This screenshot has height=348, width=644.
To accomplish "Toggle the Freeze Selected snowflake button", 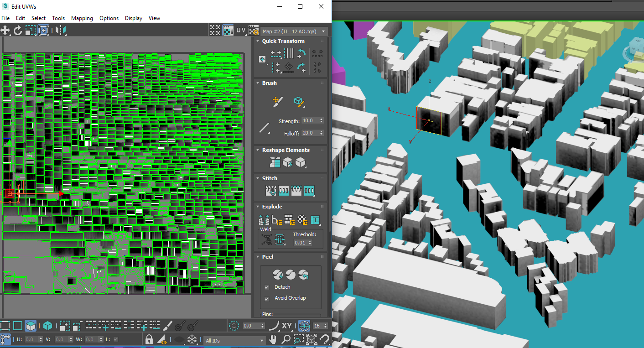I will point(192,339).
